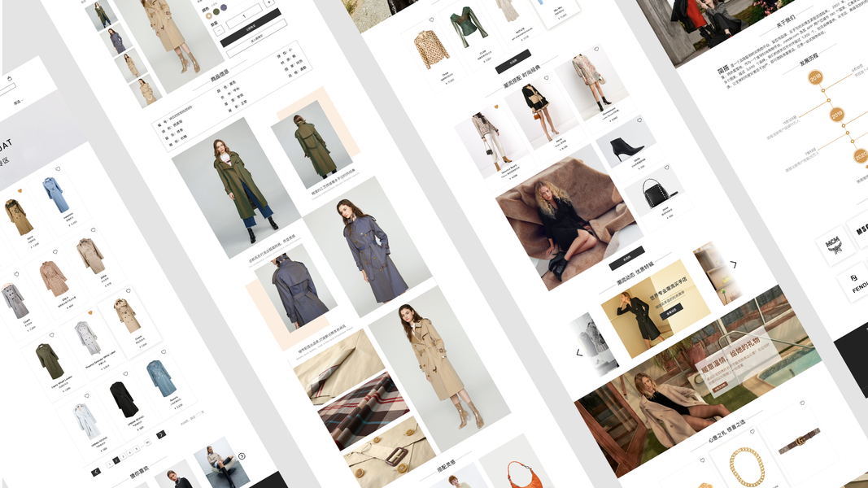Toggle the gold heart on the khaki coat card
Screen dimensions: 868x488
click(x=20, y=191)
